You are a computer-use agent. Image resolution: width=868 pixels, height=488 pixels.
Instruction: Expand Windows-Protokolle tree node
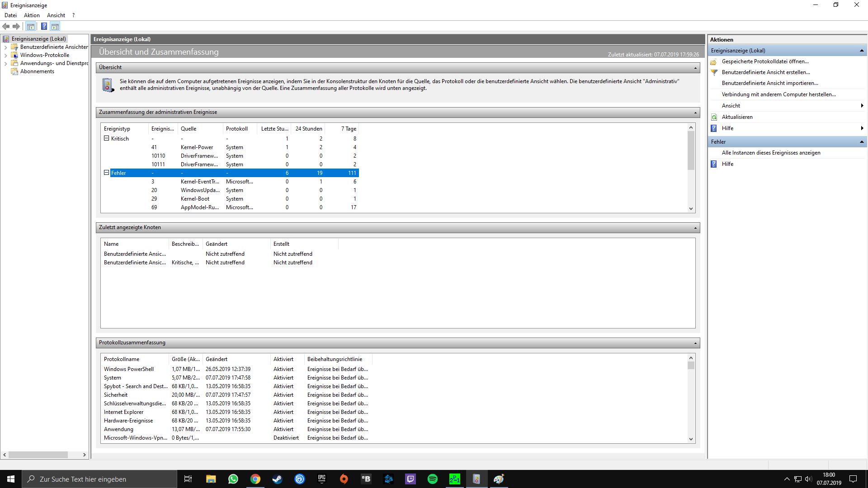pyautogui.click(x=5, y=55)
